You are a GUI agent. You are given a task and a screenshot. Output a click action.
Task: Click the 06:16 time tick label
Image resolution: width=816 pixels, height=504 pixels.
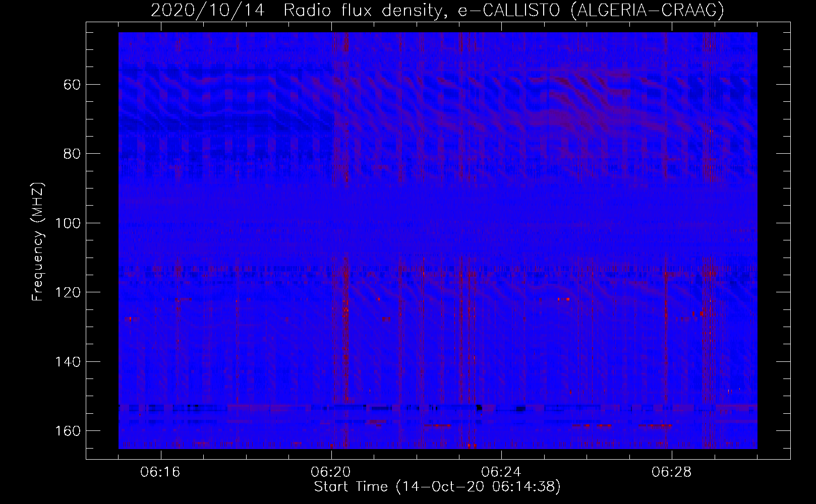[160, 472]
